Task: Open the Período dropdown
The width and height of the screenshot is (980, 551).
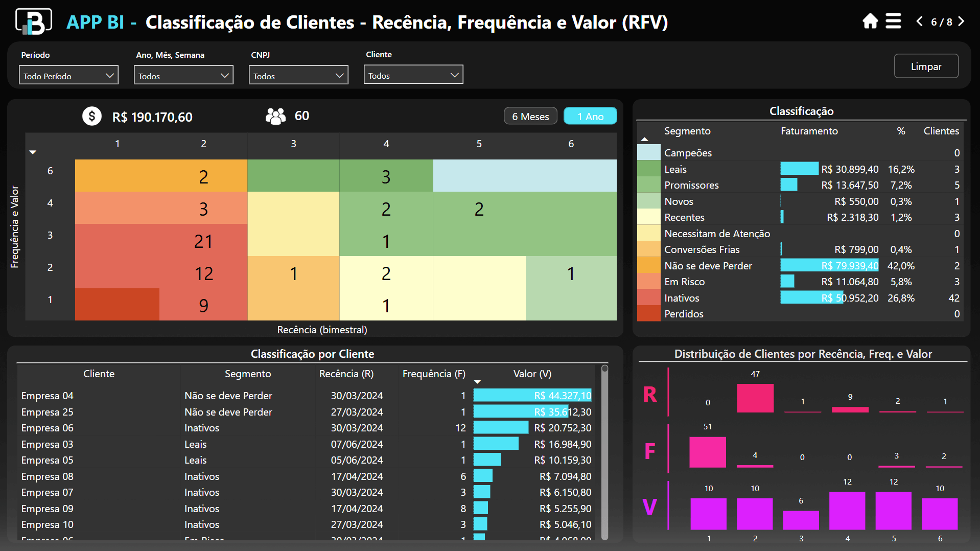Action: 68,76
